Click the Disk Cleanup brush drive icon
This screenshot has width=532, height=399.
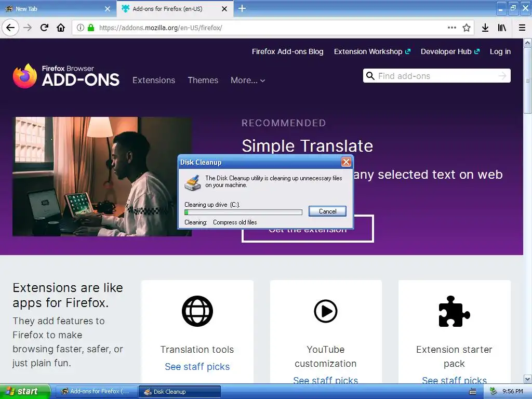coord(192,182)
